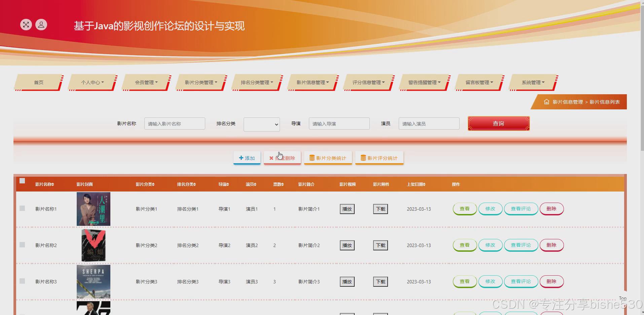Download attachment for 影片名称2
Image resolution: width=644 pixels, height=315 pixels.
coord(381,245)
